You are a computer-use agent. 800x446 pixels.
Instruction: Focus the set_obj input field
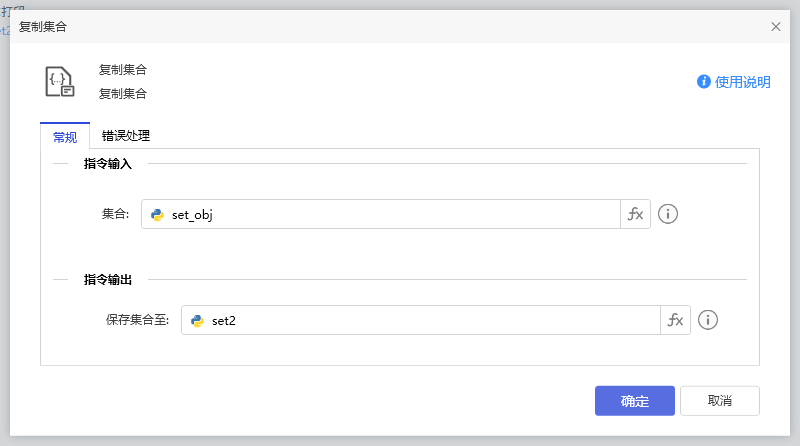pos(390,214)
